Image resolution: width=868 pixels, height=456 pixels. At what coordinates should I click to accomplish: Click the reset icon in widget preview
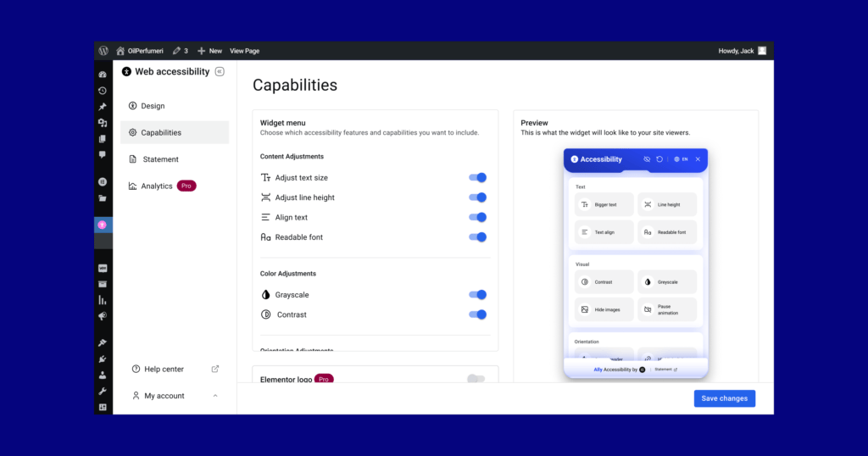(659, 159)
